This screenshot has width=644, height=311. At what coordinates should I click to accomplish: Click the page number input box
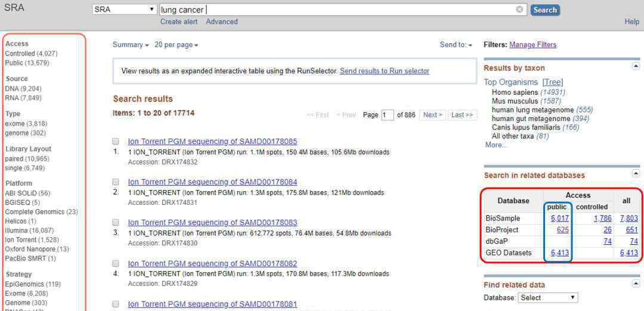click(x=388, y=115)
